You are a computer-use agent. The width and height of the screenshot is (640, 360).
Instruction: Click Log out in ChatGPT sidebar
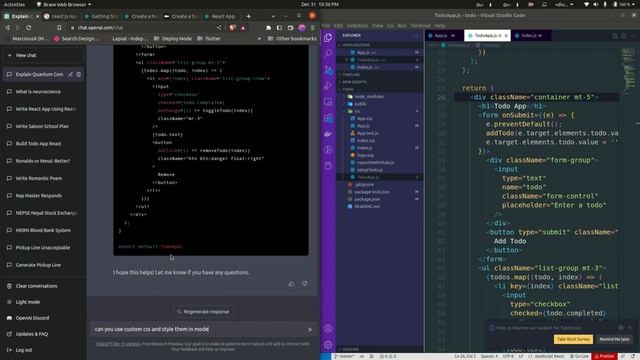tap(24, 350)
